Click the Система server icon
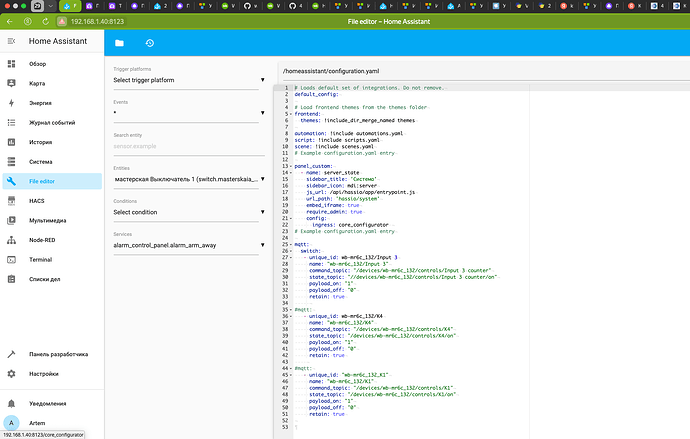This screenshot has height=439, width=690. tap(11, 161)
